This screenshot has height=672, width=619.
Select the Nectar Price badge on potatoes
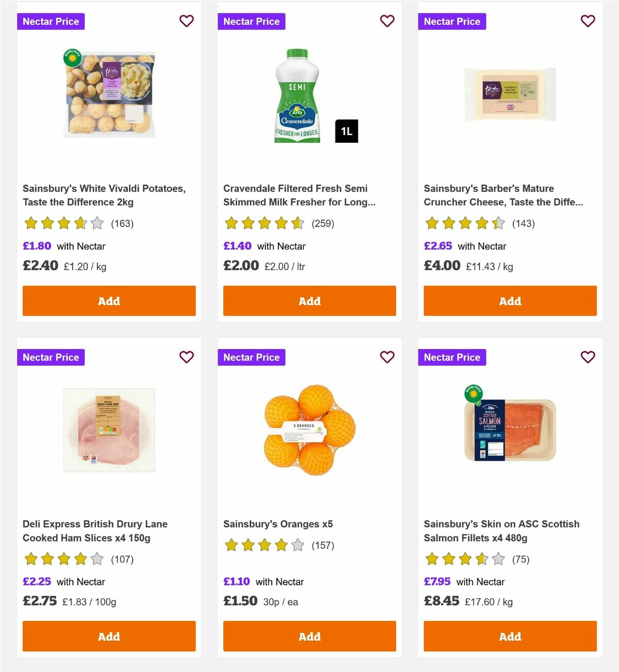[x=51, y=21]
